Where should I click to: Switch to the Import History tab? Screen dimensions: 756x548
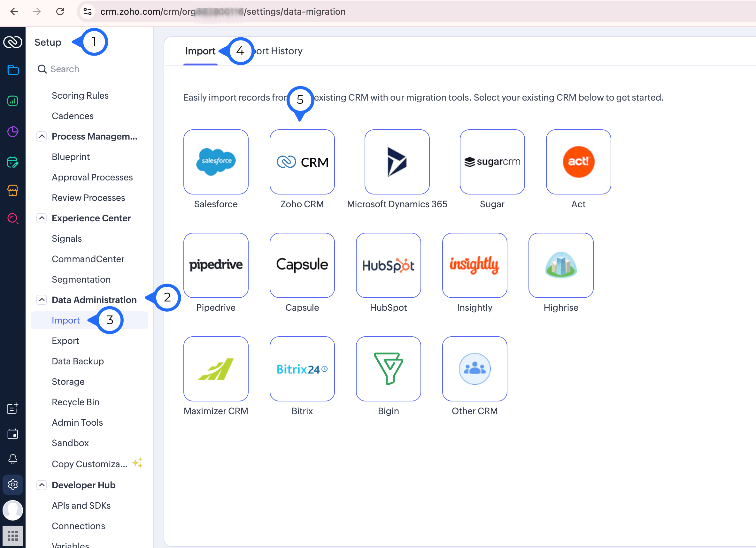280,51
